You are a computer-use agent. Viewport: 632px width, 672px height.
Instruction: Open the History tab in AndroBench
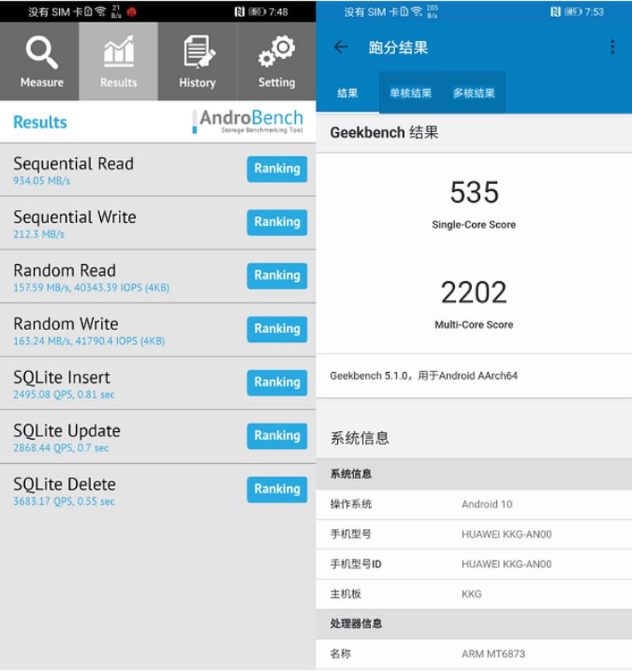click(x=197, y=61)
